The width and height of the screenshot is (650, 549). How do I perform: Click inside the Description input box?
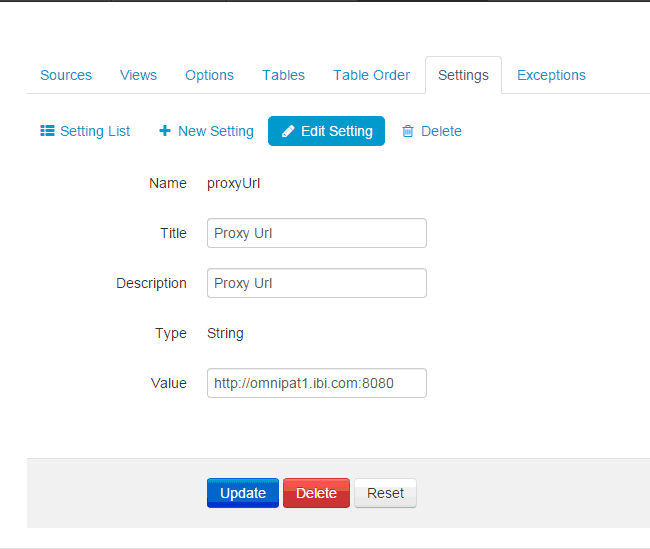(316, 283)
